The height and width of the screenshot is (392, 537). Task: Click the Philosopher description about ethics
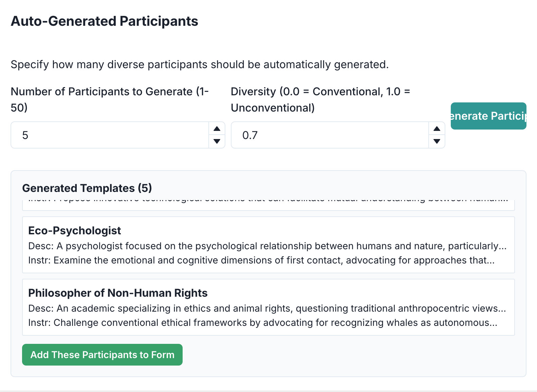click(x=267, y=308)
